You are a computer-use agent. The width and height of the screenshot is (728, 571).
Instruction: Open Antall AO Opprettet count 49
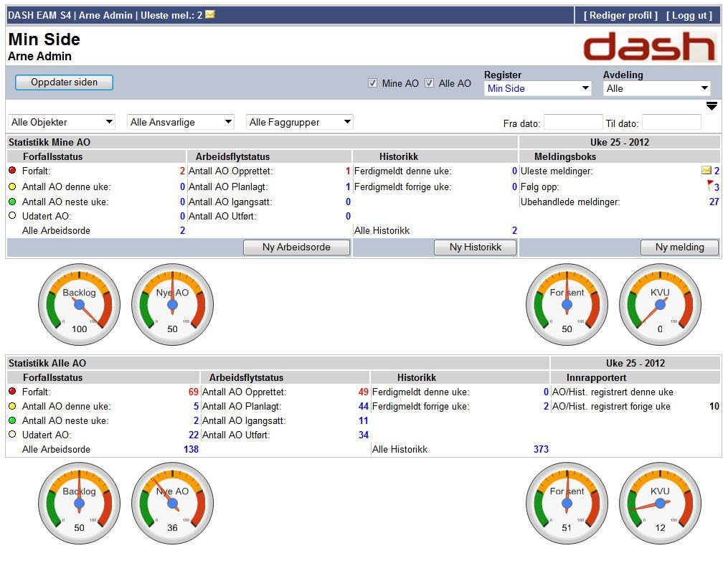tap(364, 392)
